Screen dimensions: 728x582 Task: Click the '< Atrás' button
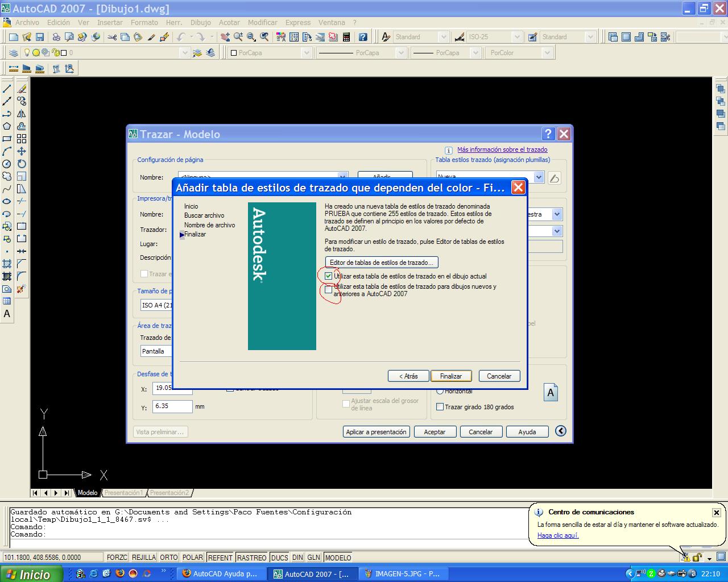tap(408, 376)
